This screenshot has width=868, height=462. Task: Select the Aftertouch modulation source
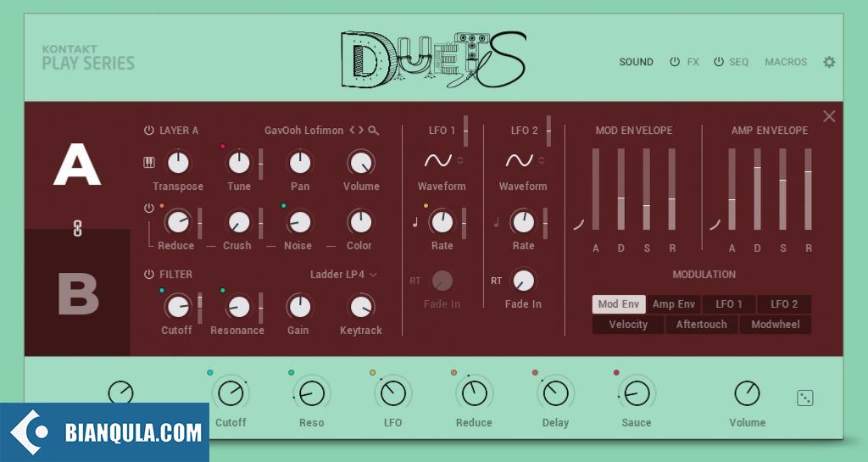click(x=701, y=325)
